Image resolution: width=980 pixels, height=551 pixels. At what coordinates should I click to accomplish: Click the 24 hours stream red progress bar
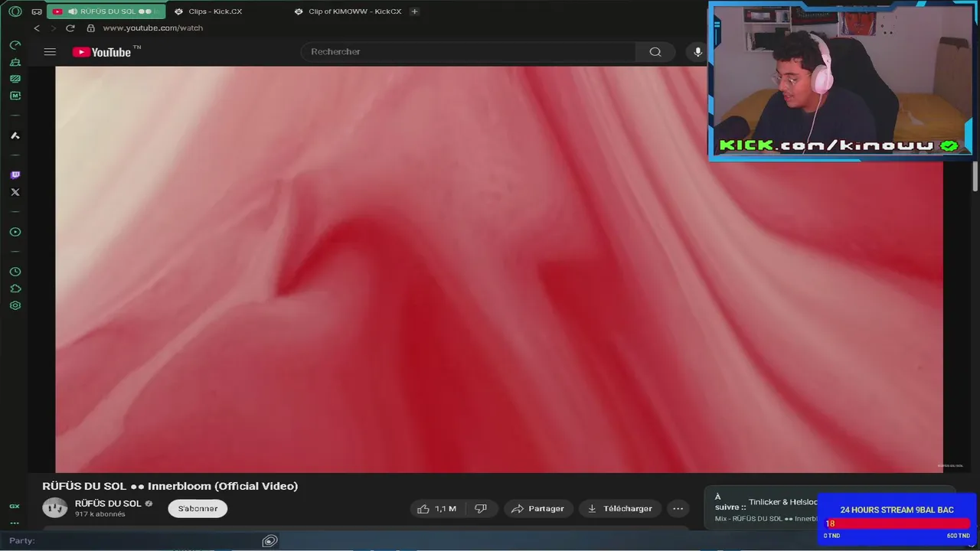(x=897, y=523)
